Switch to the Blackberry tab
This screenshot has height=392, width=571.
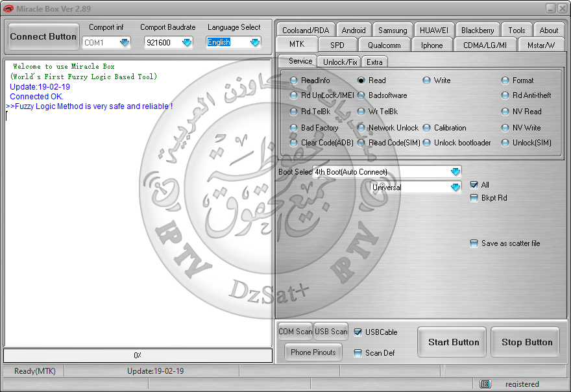pos(478,30)
